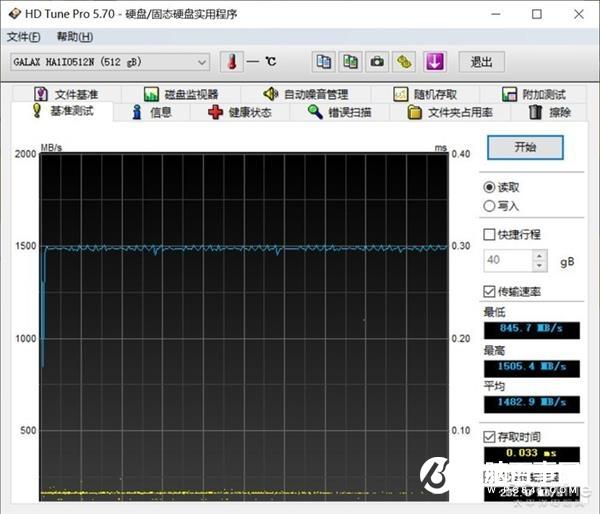Click the copy screenshot to clipboard icon
The width and height of the screenshot is (600, 514).
(x=351, y=62)
